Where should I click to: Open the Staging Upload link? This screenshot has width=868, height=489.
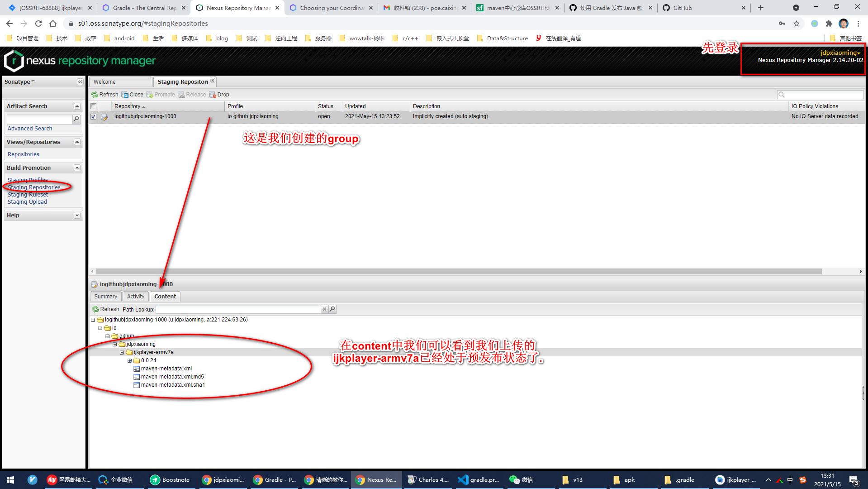[27, 202]
